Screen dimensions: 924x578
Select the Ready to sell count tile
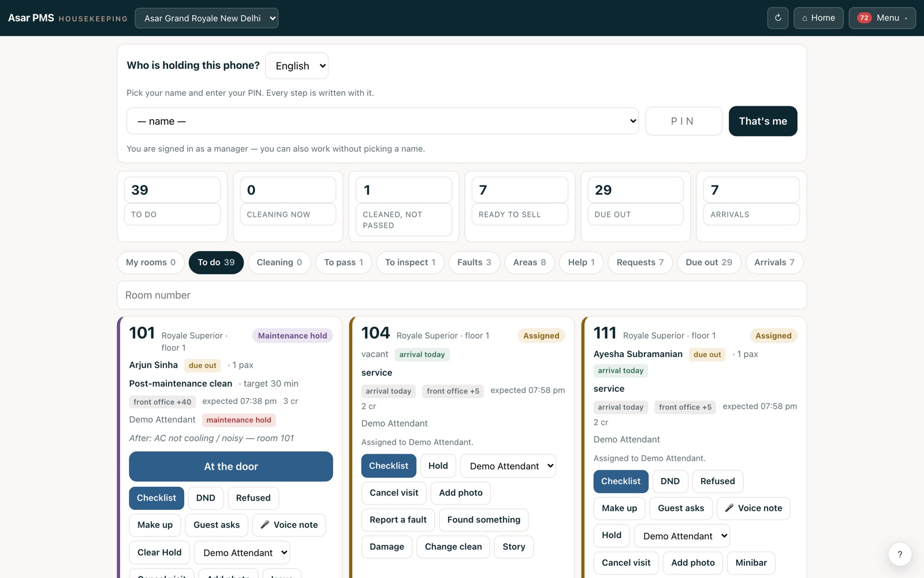point(520,206)
